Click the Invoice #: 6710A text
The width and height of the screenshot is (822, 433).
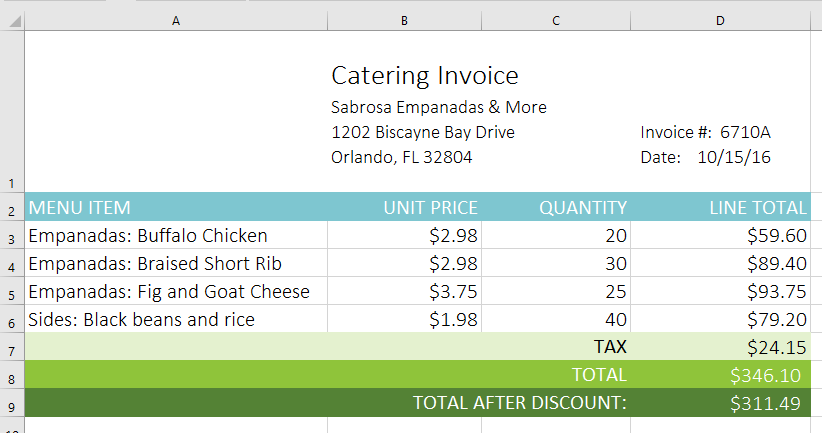click(706, 132)
